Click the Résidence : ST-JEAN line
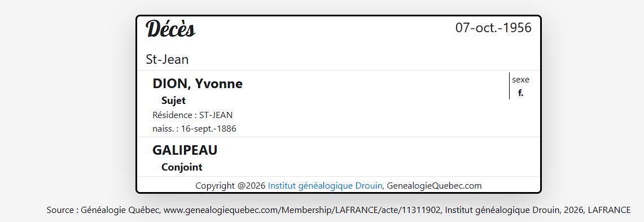 click(192, 115)
